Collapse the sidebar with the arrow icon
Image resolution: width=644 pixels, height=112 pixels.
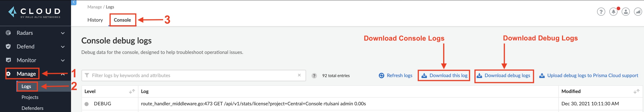tap(74, 2)
